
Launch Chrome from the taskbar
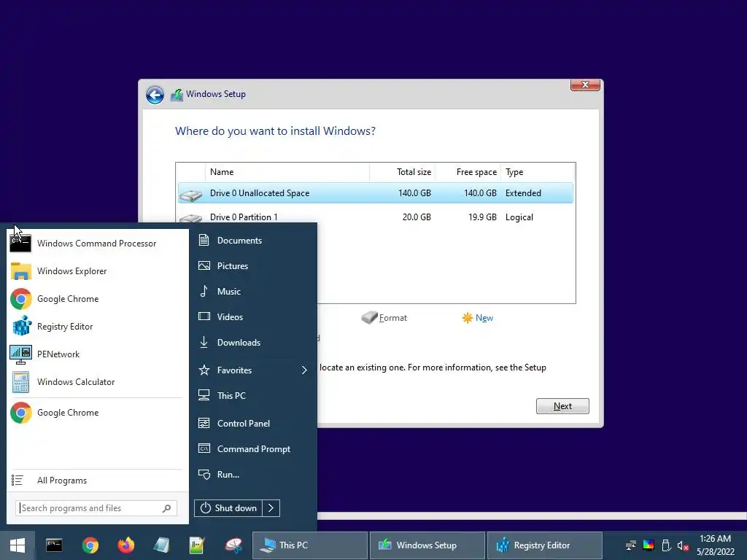90,545
